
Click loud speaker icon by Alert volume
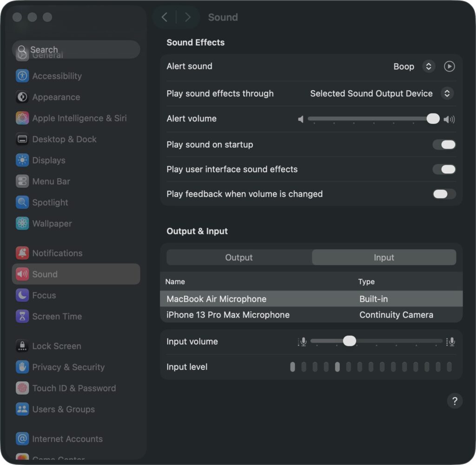tap(449, 120)
